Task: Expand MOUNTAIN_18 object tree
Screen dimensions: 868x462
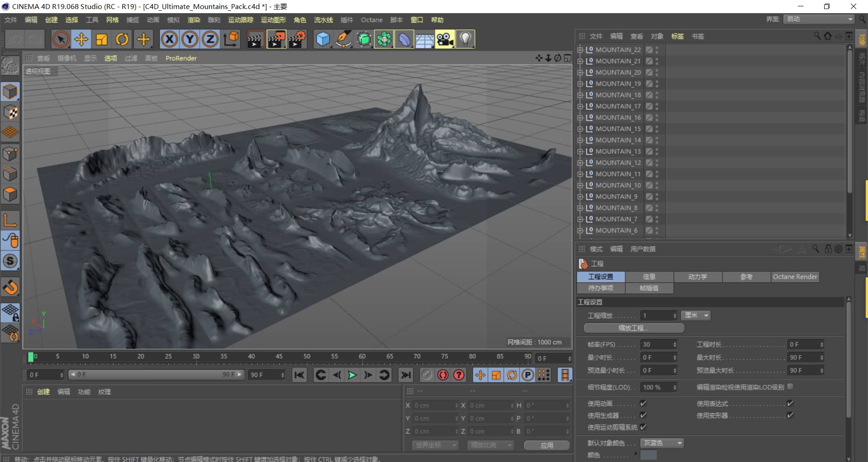Action: coord(580,95)
